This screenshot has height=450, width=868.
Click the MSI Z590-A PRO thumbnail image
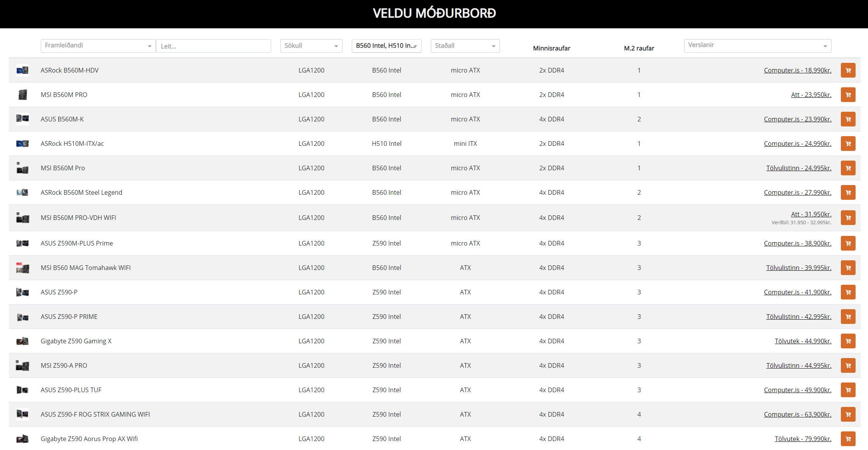(22, 365)
